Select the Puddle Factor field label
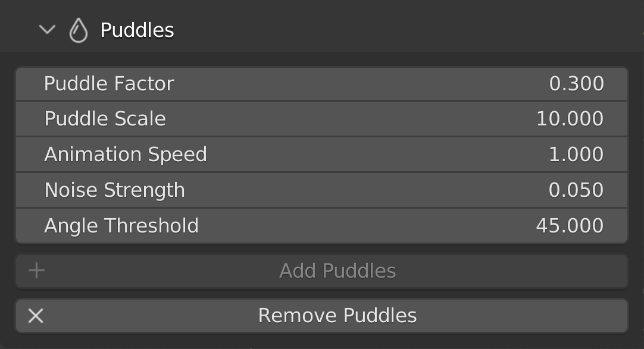The height and width of the screenshot is (349, 644). [109, 83]
